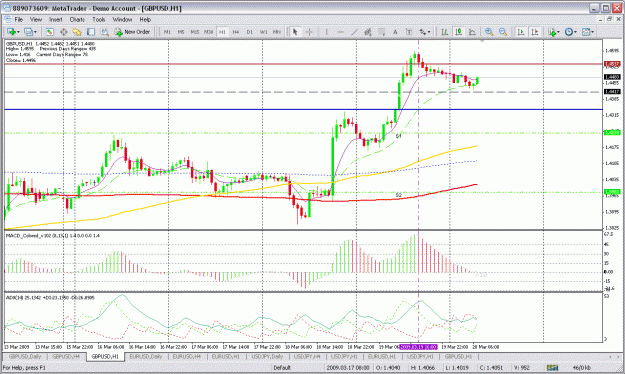Open the Tools menu

point(99,20)
